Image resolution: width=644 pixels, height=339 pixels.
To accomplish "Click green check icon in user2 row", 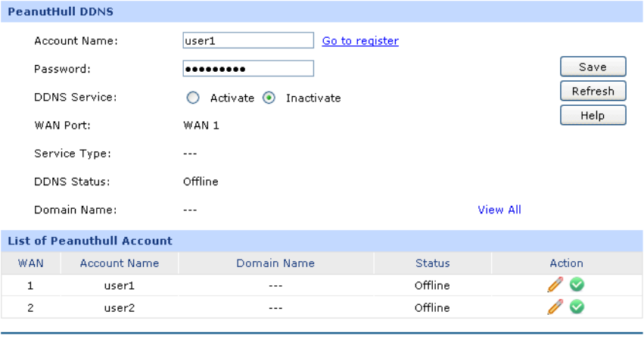I will (x=577, y=306).
